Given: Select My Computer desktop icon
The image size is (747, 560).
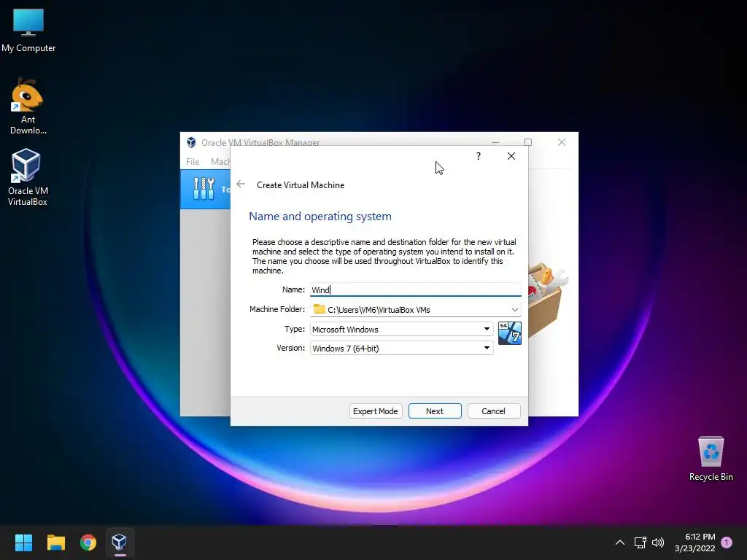Looking at the screenshot, I should 28,31.
